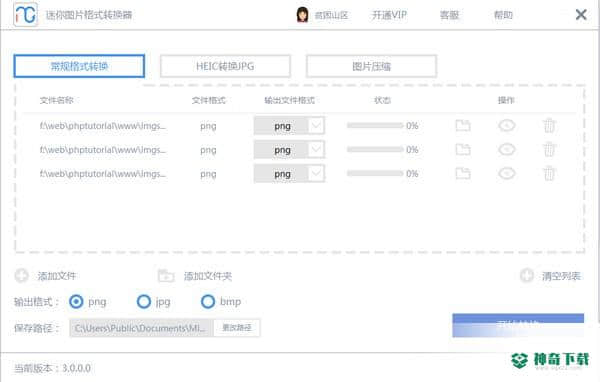The width and height of the screenshot is (600, 382).
Task: Click first row progress bar
Action: coord(375,125)
